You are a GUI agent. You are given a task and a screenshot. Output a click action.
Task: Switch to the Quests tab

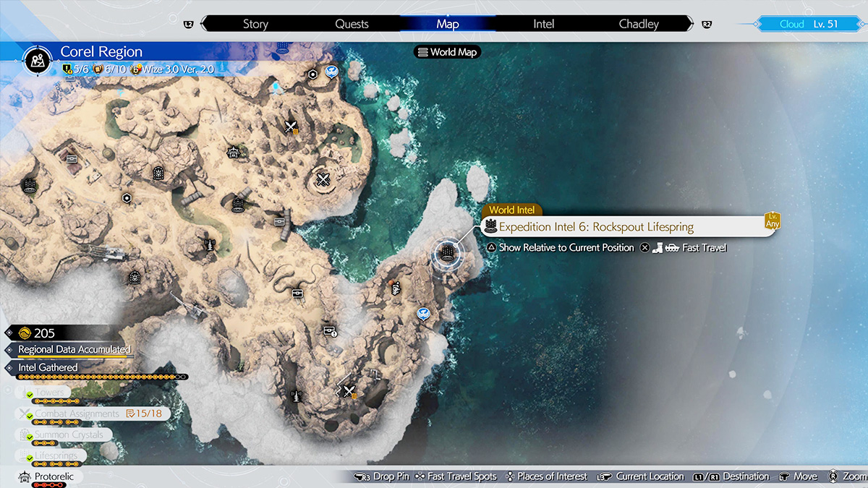(352, 24)
